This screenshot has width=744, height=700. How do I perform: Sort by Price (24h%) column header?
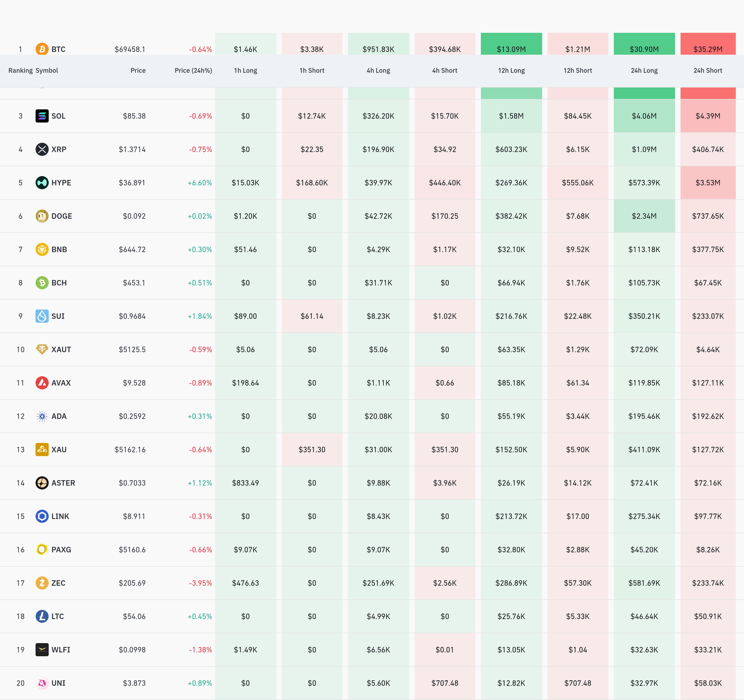point(193,70)
